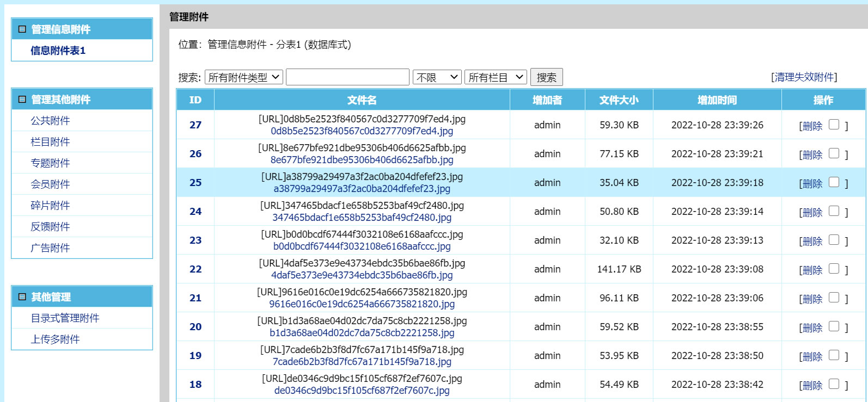The image size is (868, 402).
Task: Open 广告附件 in sidebar
Action: (x=50, y=248)
